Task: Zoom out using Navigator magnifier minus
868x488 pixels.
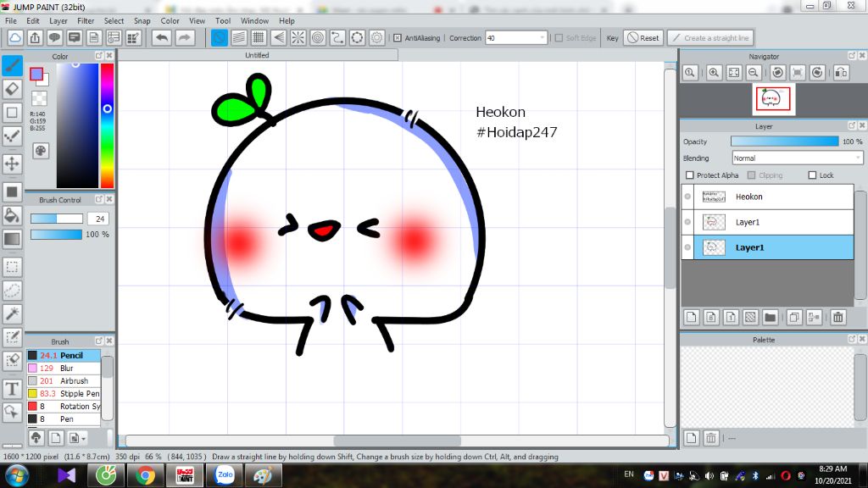Action: (754, 73)
